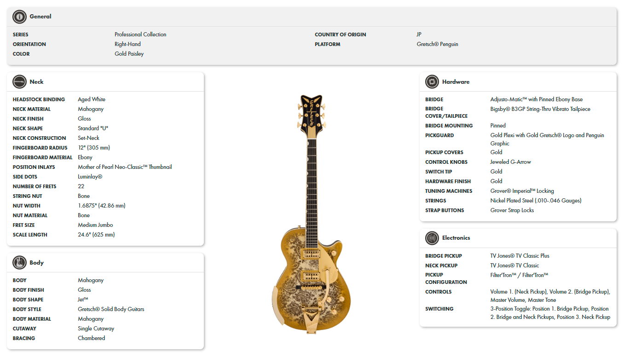Click the Grover® Imperial™ Locking value
Viewport: 624px width, 364px height.
click(522, 191)
